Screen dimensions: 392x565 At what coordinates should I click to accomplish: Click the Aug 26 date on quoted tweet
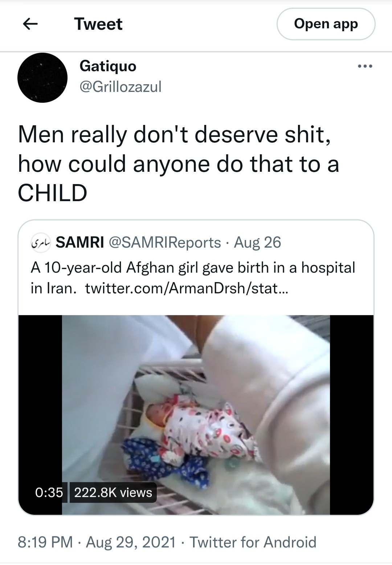257,243
